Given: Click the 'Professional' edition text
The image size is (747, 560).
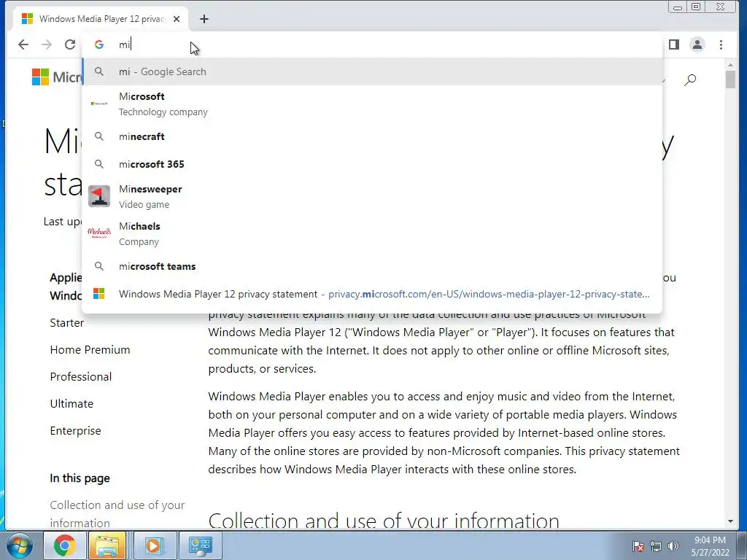Looking at the screenshot, I should point(81,377).
